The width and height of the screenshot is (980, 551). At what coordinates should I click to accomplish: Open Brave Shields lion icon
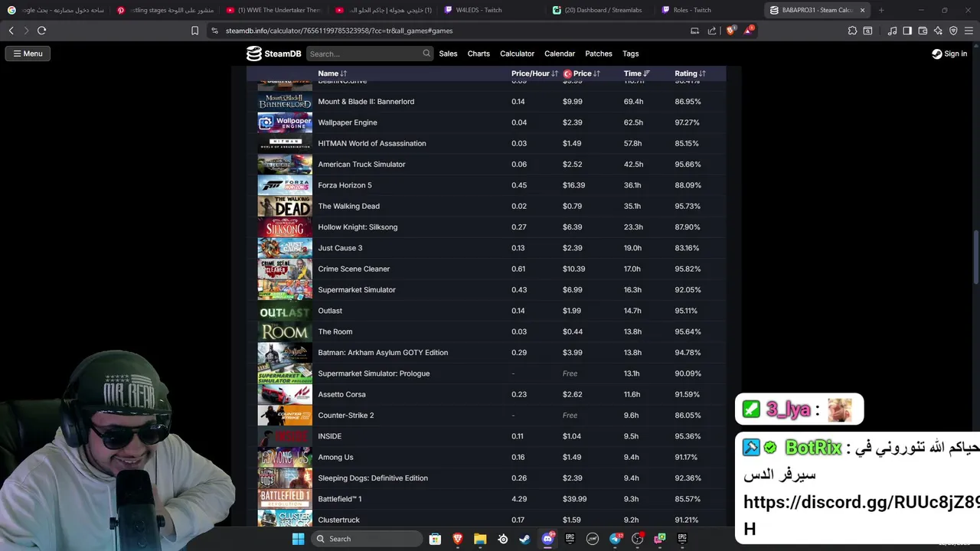[x=730, y=31]
